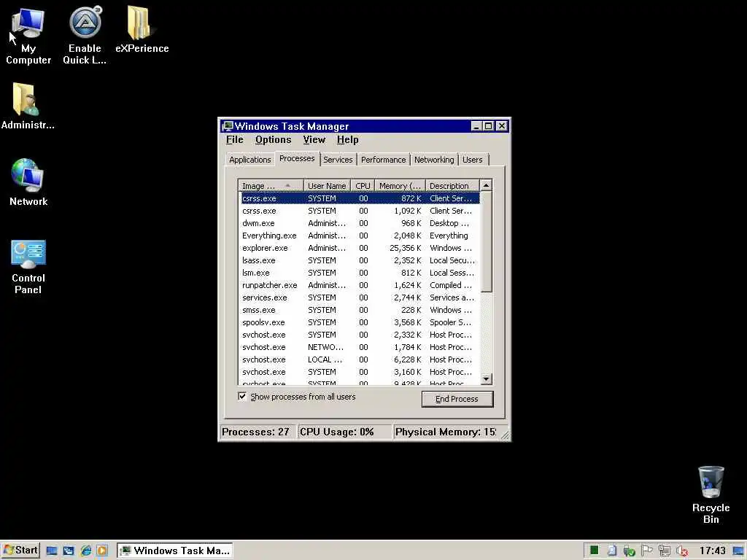Screen dimensions: 747x560
Task: Click the Windows Task Manager taskbar button
Action: pos(175,551)
